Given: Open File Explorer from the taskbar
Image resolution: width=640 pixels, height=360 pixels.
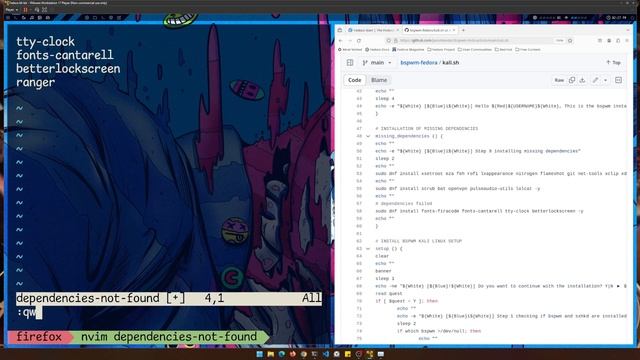Looking at the screenshot, I should (271, 354).
